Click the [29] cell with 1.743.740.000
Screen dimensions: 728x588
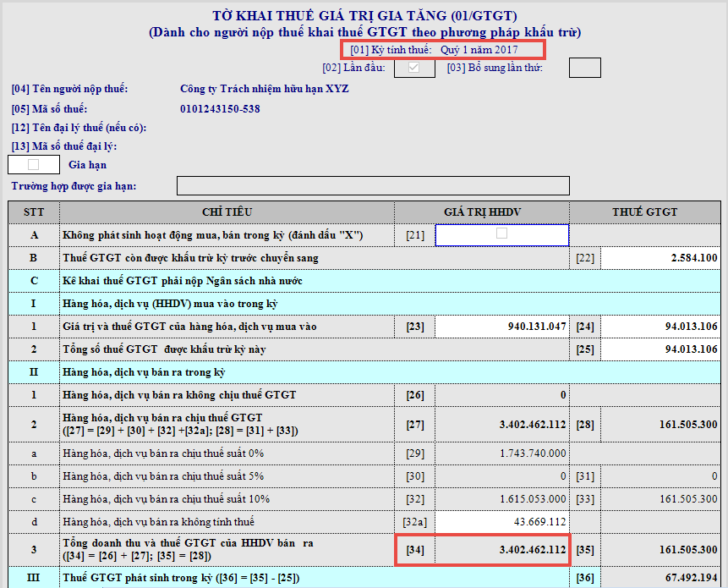pyautogui.click(x=501, y=453)
